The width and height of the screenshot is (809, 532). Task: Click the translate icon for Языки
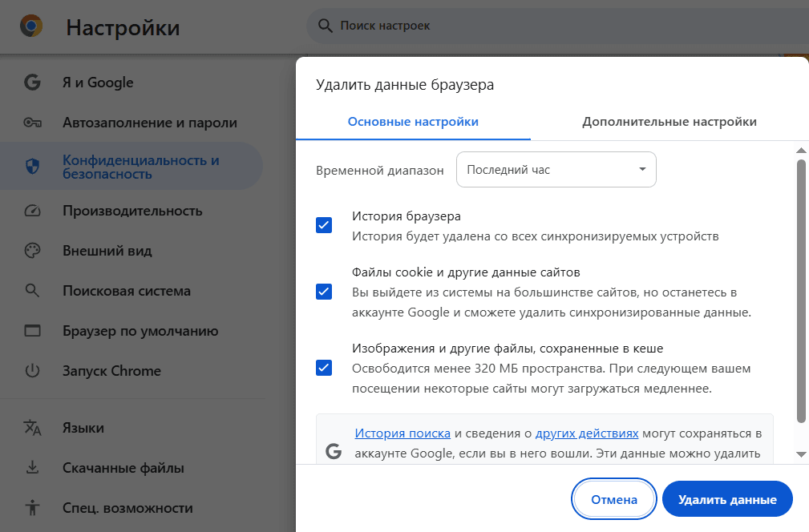pyautogui.click(x=32, y=428)
